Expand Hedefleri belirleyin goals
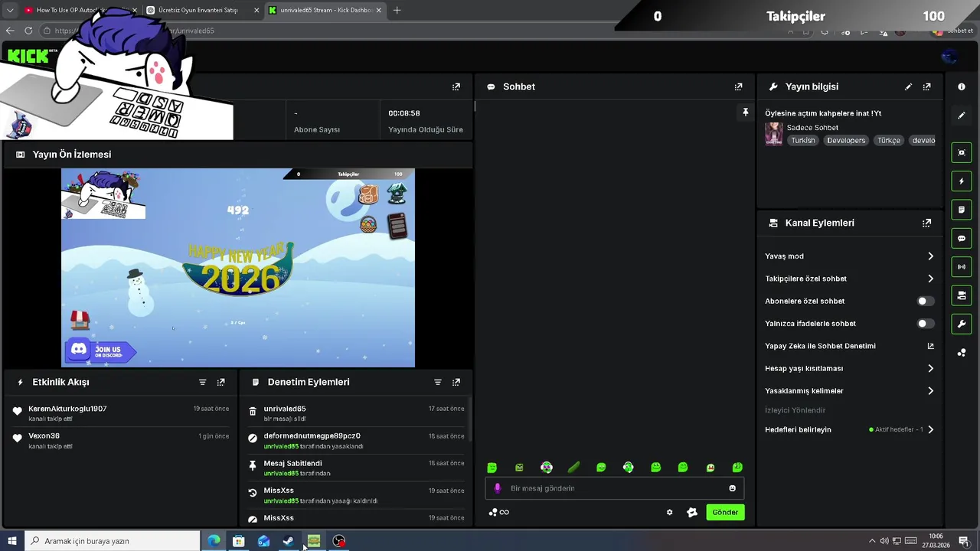 click(x=849, y=429)
